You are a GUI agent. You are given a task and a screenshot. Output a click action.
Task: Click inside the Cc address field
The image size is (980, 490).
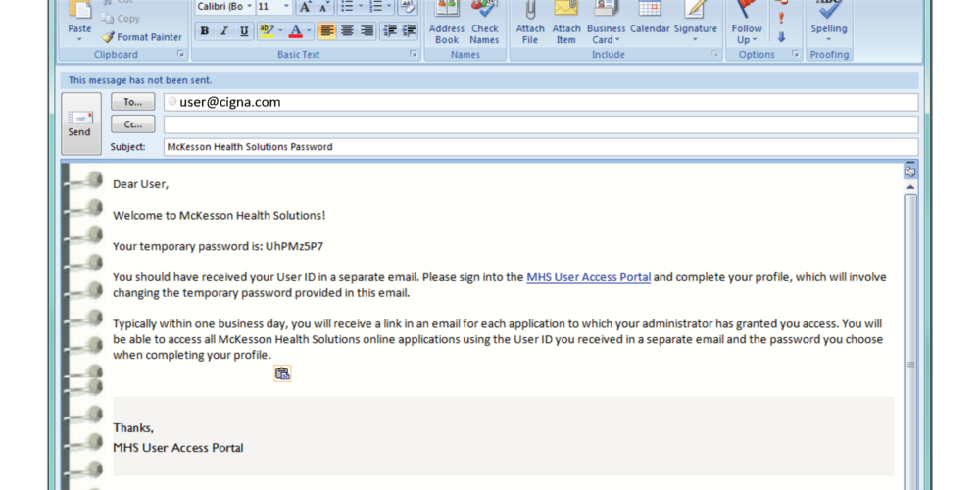coord(539,124)
